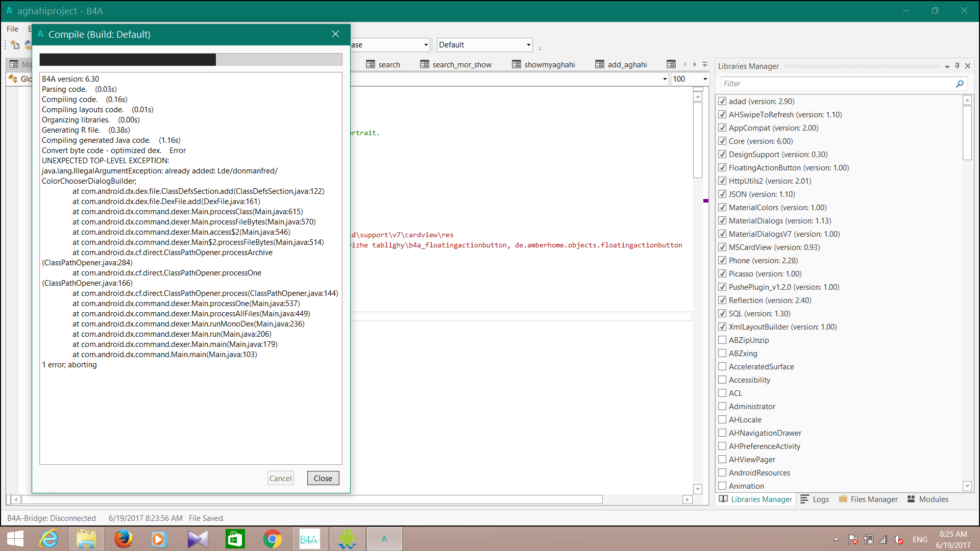Uncheck the MaterialDialogs library checkbox
980x551 pixels.
pos(722,220)
